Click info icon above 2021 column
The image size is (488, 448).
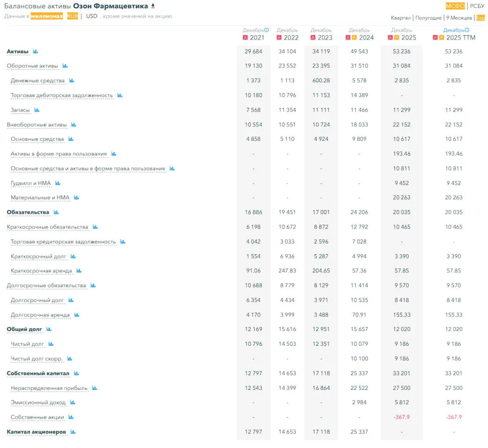tap(267, 30)
